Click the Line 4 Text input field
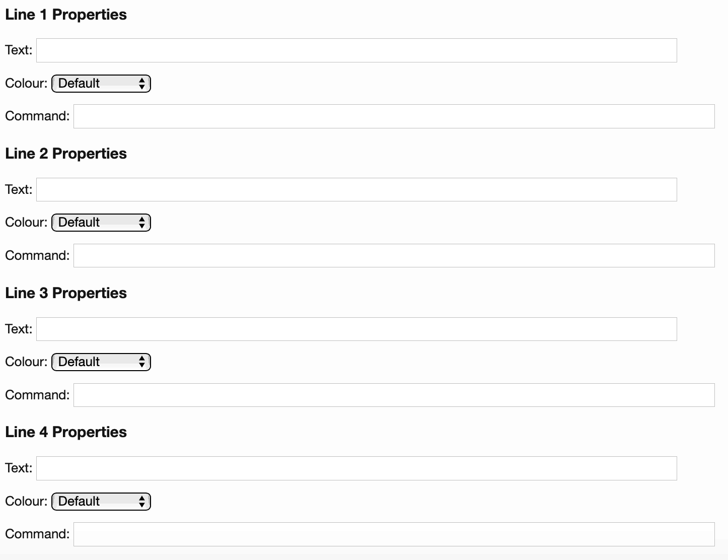 pos(356,468)
